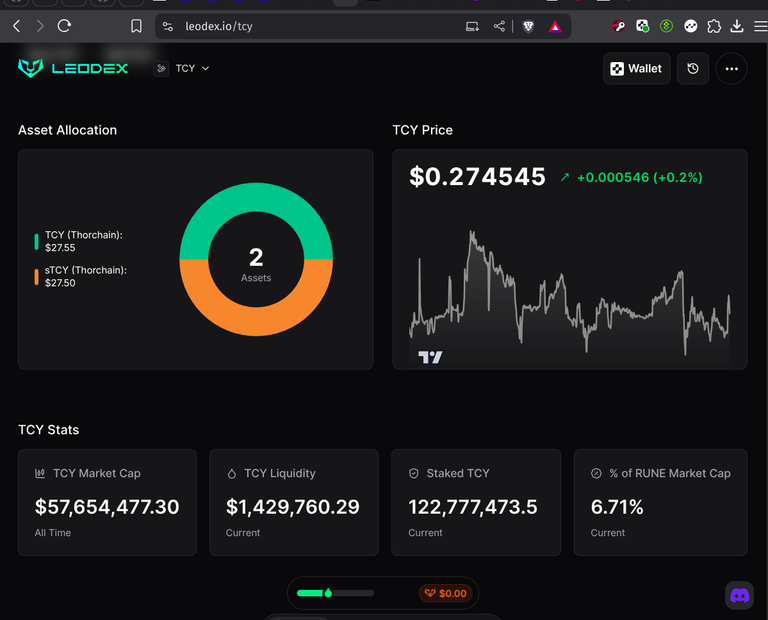Open the three-dot more options menu

[731, 69]
